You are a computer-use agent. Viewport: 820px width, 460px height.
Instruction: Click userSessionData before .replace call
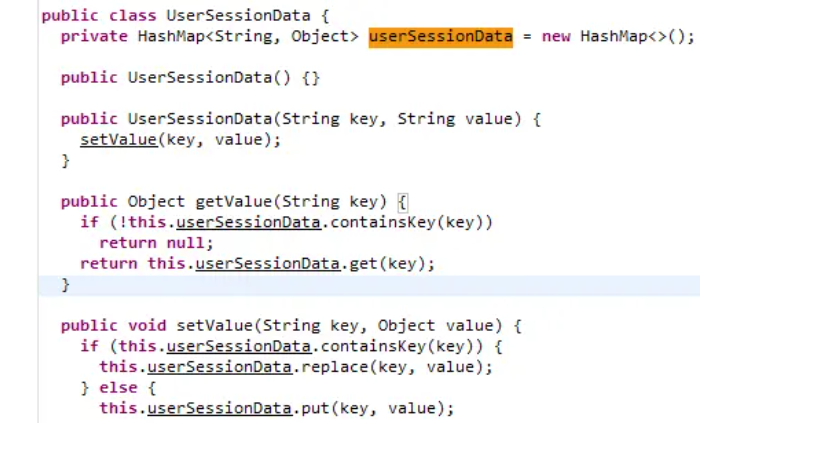point(220,367)
